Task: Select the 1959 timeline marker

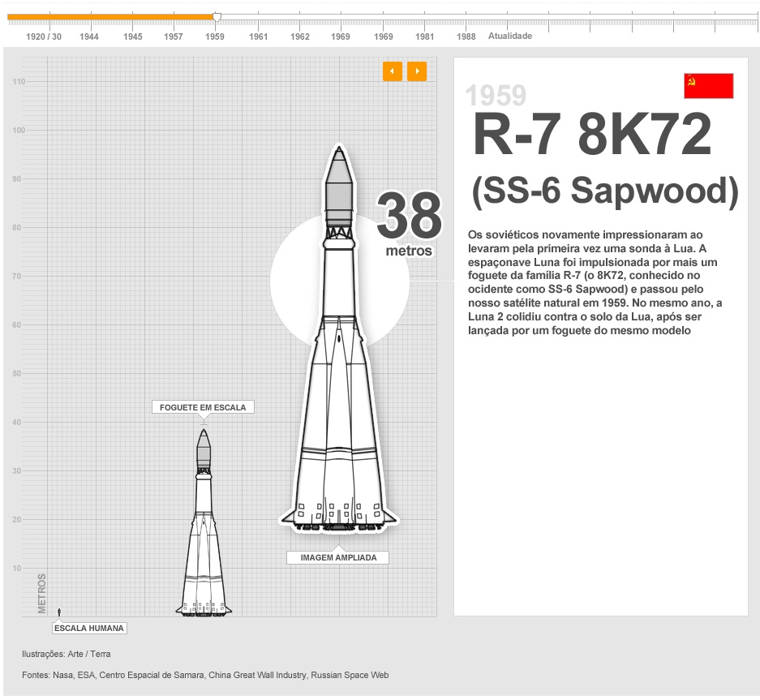Action: 215,37
